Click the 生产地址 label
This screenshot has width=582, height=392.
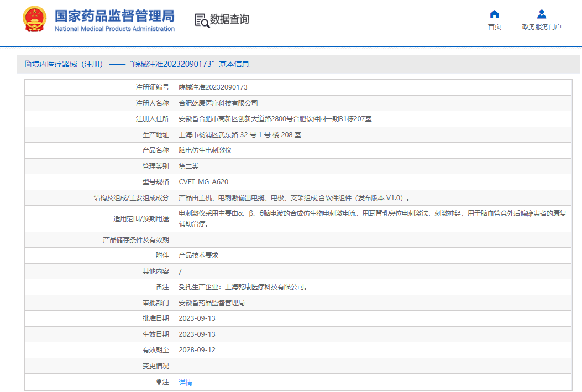(x=155, y=135)
